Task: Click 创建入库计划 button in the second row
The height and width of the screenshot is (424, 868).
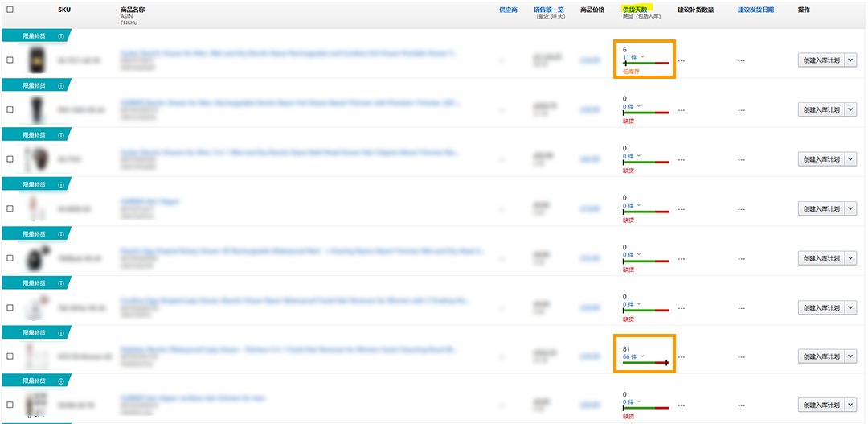Action: point(820,109)
